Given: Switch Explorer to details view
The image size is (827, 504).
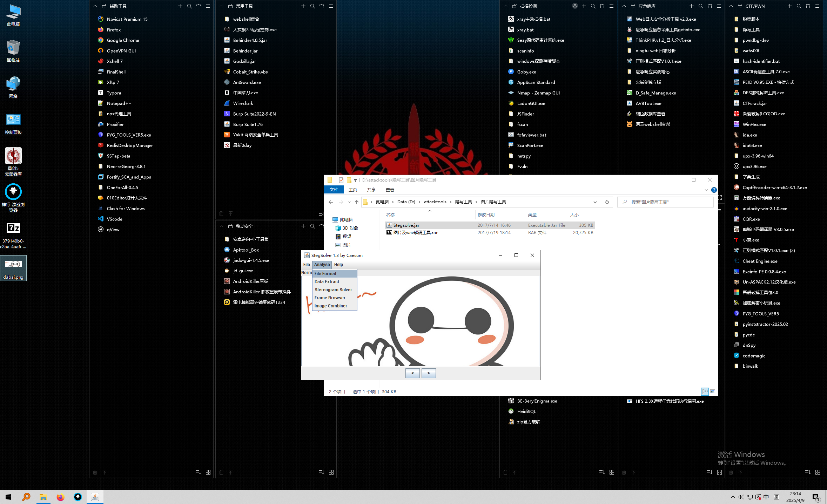Looking at the screenshot, I should pyautogui.click(x=705, y=391).
